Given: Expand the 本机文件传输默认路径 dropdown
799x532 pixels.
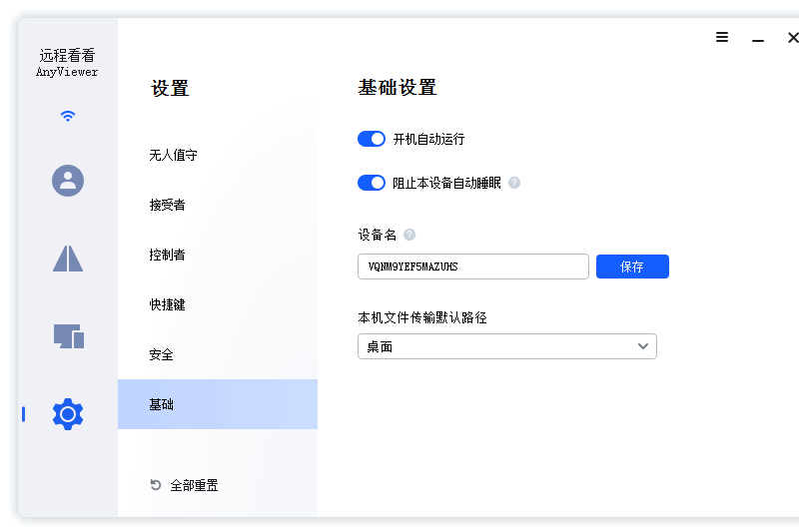Looking at the screenshot, I should [506, 346].
